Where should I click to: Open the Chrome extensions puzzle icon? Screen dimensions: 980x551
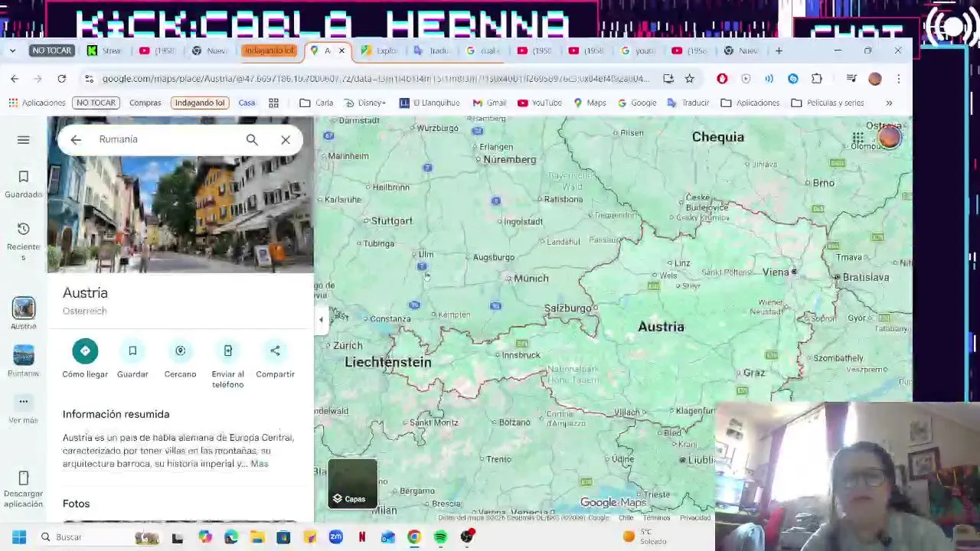[x=817, y=78]
